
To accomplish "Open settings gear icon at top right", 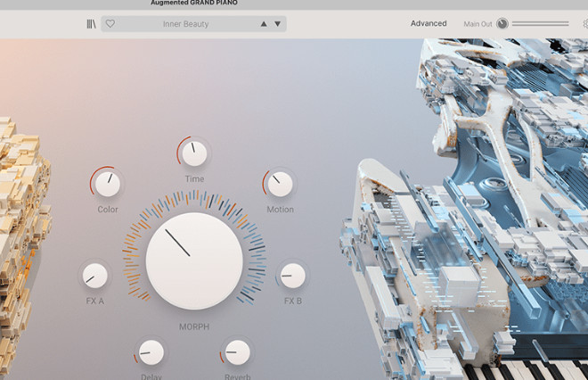I will [585, 24].
